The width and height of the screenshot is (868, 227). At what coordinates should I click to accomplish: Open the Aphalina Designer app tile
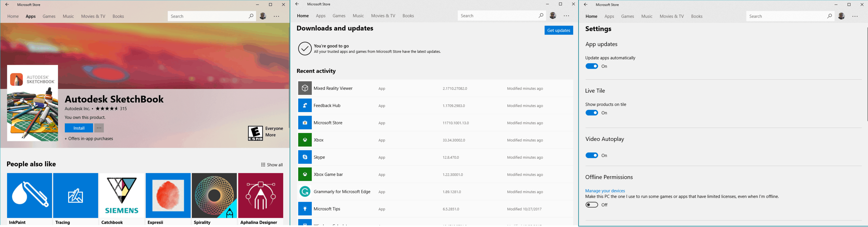tap(261, 199)
